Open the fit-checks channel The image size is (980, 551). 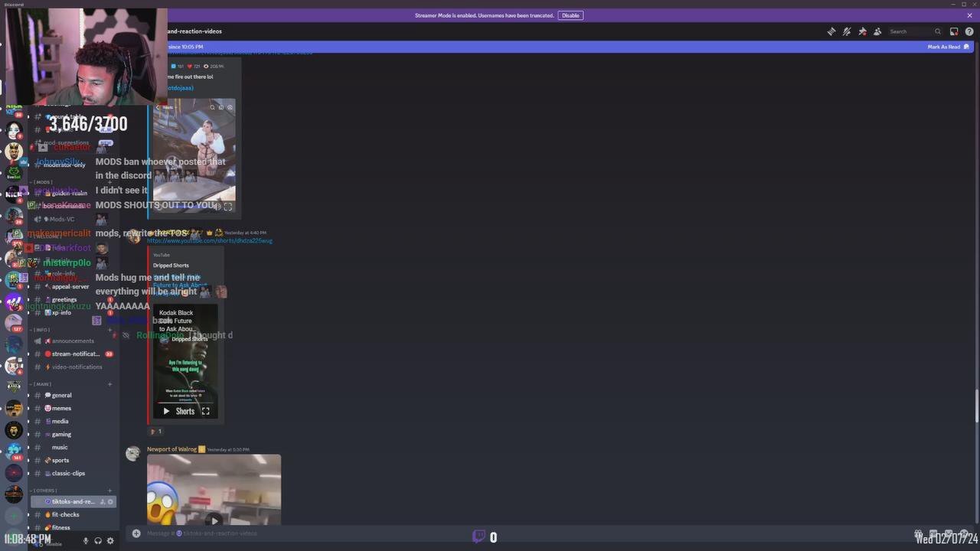pyautogui.click(x=73, y=514)
